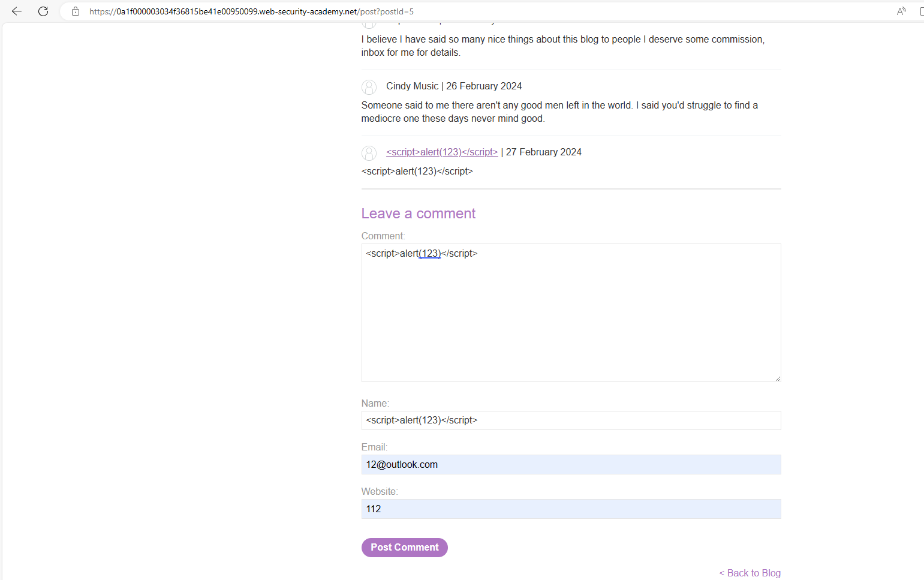Click the Leave a comment heading
Image resolution: width=924 pixels, height=580 pixels.
(418, 214)
